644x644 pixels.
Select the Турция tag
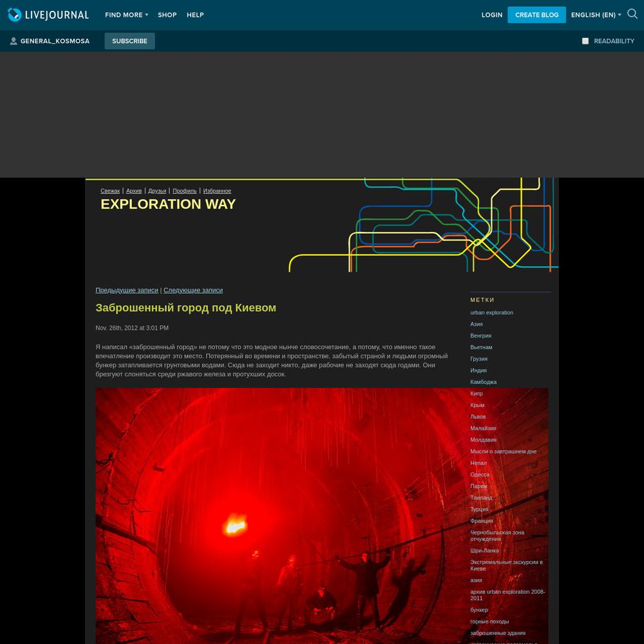(x=479, y=509)
